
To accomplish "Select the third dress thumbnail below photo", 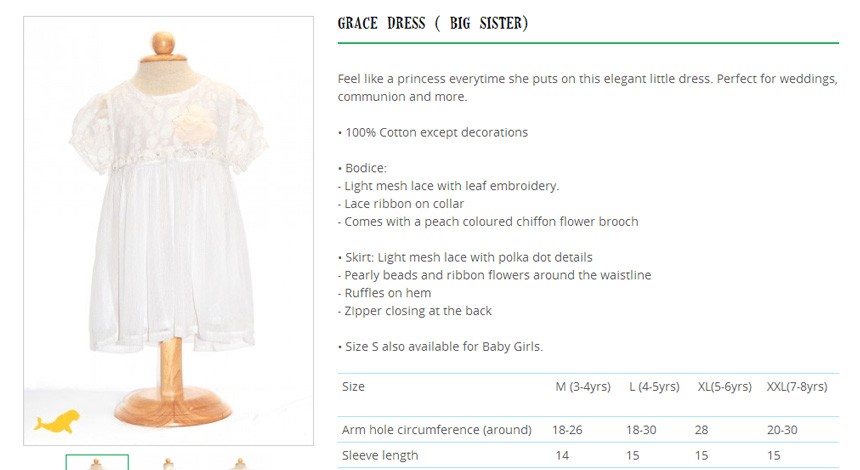I will pos(239,463).
